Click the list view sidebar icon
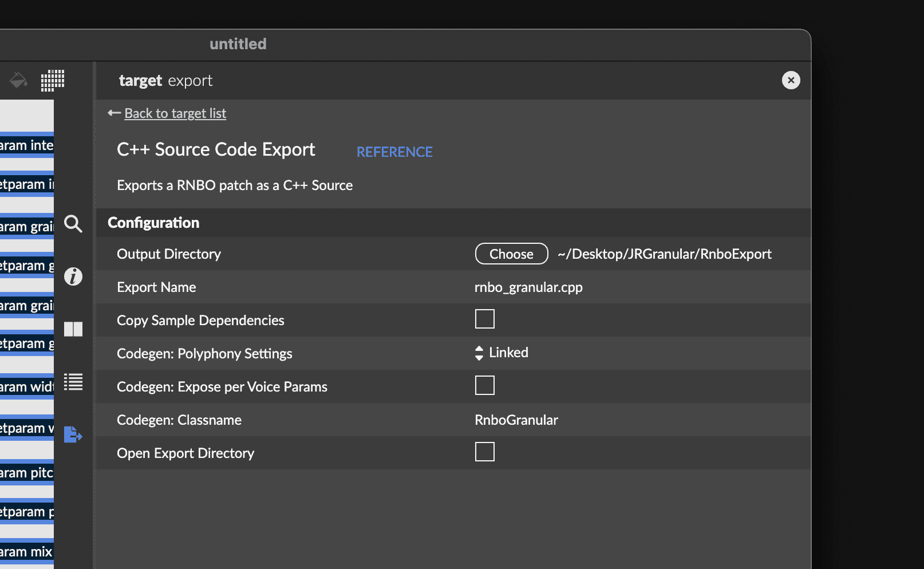 click(x=73, y=382)
